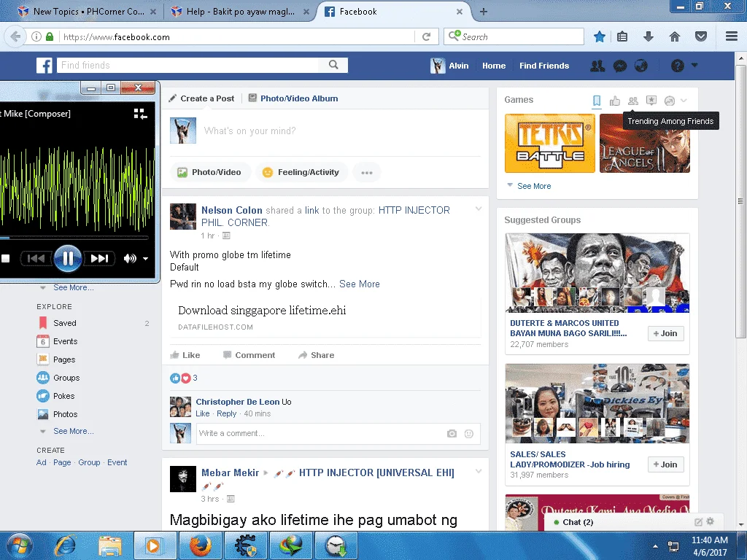Image resolution: width=747 pixels, height=560 pixels.
Task: Click the more options ellipsis in composer
Action: point(366,172)
